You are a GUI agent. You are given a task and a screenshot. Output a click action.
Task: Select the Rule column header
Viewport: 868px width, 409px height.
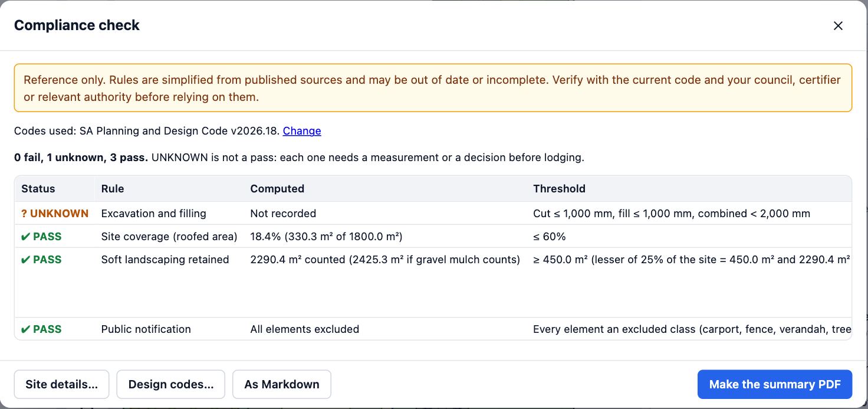tap(113, 189)
